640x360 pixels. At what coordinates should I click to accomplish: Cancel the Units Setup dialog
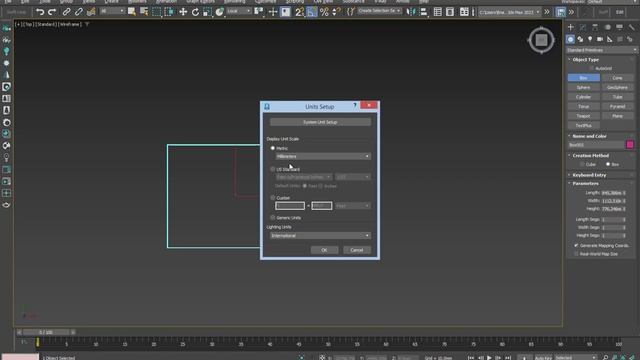356,250
